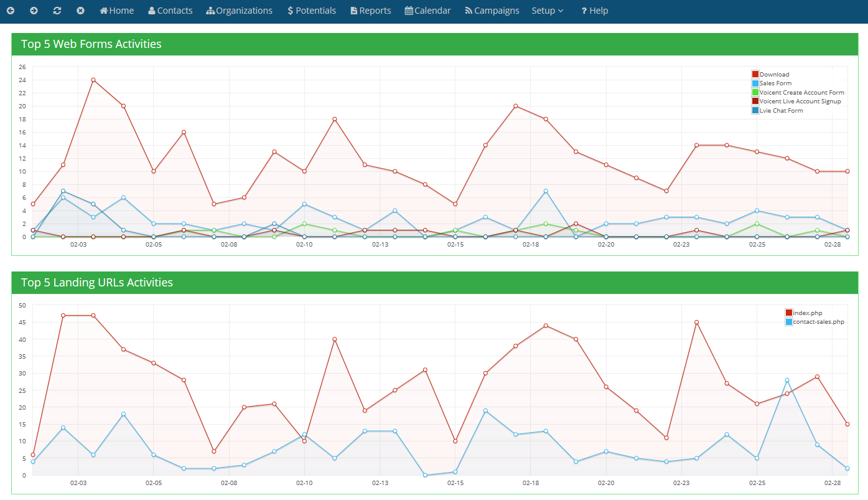Click the back navigation arrow icon
The width and height of the screenshot is (868, 500).
(10, 11)
